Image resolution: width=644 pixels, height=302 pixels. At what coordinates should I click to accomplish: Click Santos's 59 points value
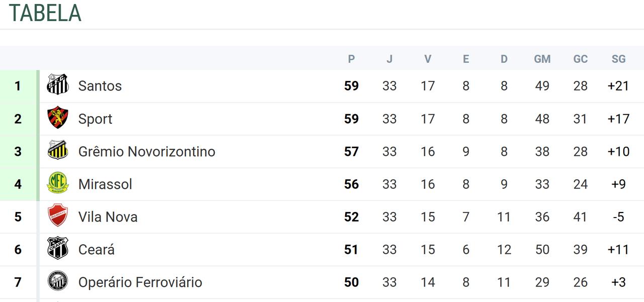point(351,86)
